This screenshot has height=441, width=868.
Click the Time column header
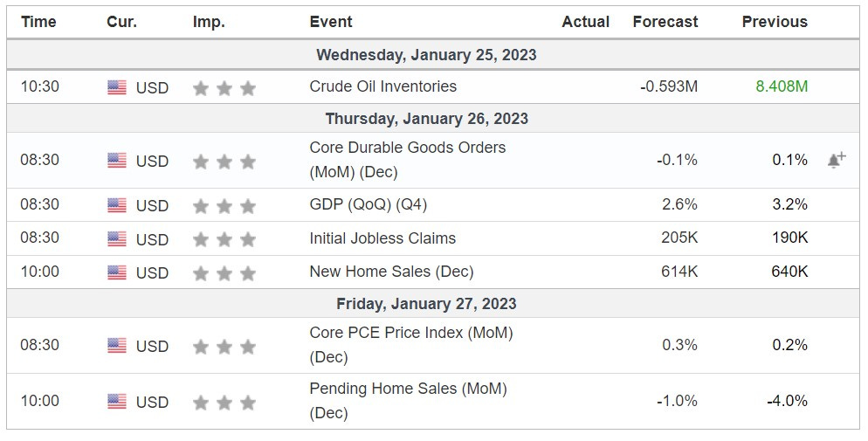click(38, 22)
